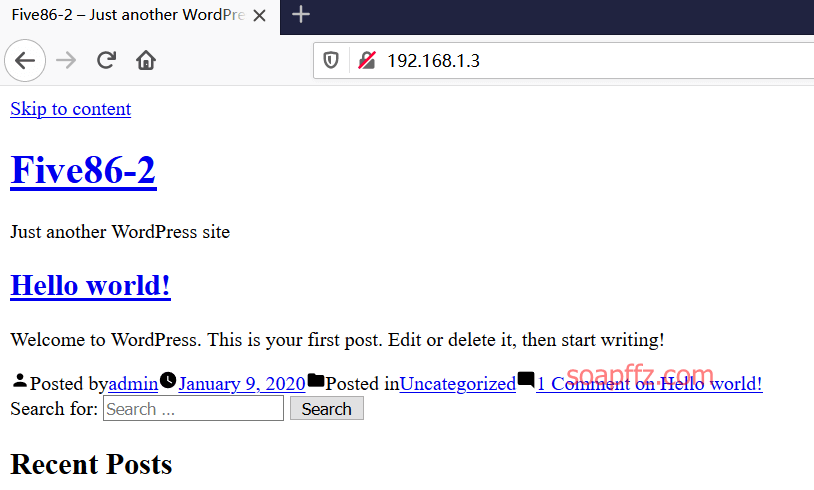Open 1 Comment on Hello world! link
814x490 pixels.
(649, 384)
